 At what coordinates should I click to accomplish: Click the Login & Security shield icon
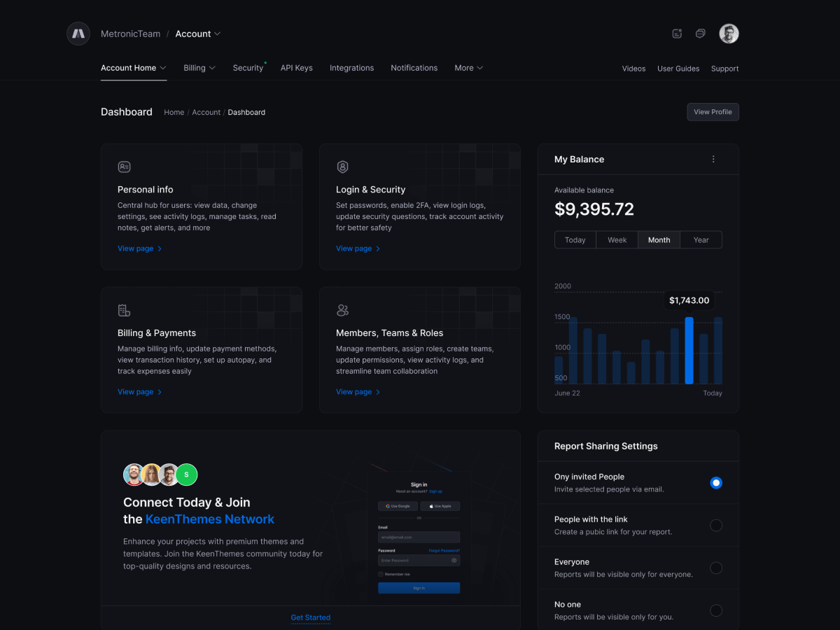pos(342,167)
